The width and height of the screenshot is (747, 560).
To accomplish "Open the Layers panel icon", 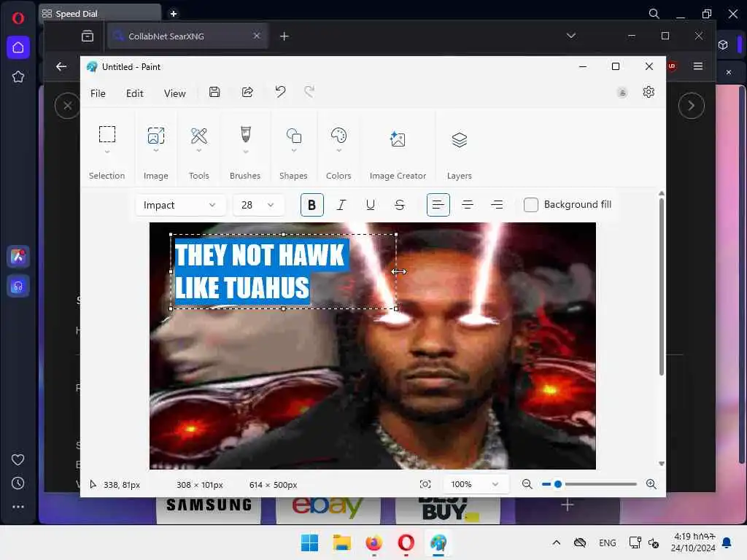I will tap(460, 139).
